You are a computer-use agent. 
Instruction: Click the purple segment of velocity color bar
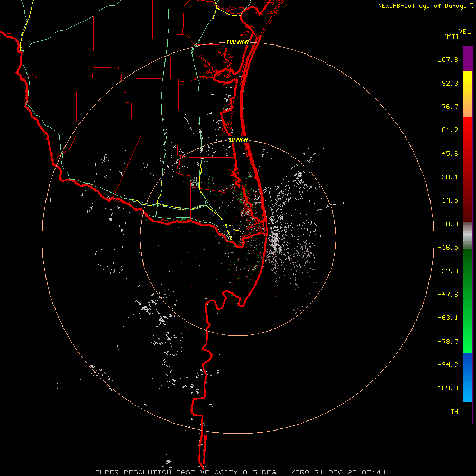(x=467, y=59)
